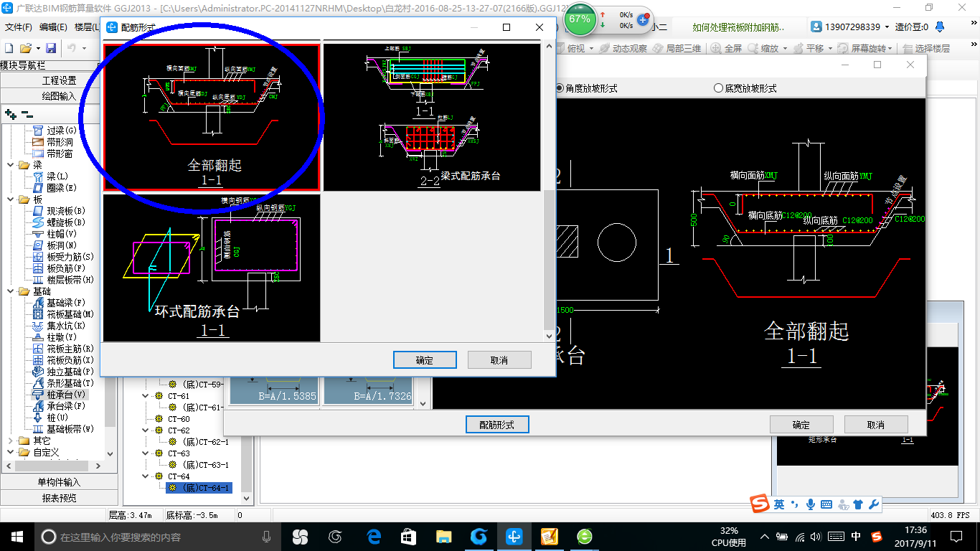The image size is (980, 551).
Task: Choose the 环式配筋承台 reinforcement thumbnail
Action: pos(212,268)
